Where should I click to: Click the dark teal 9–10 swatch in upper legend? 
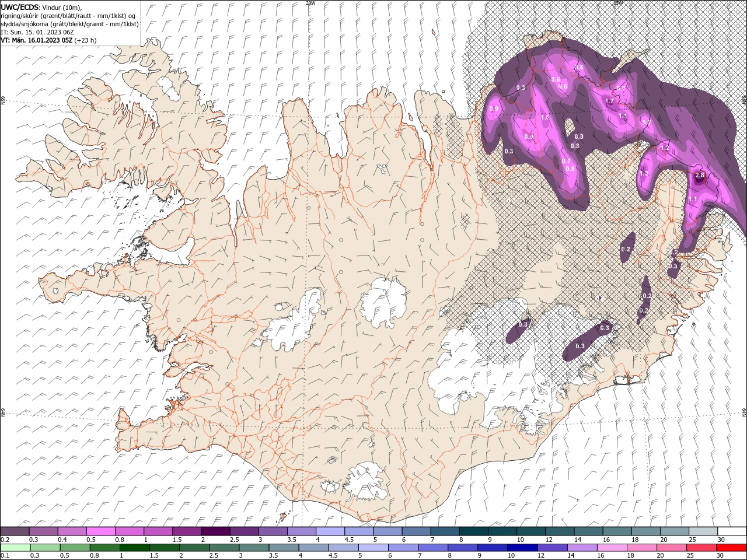[502, 531]
